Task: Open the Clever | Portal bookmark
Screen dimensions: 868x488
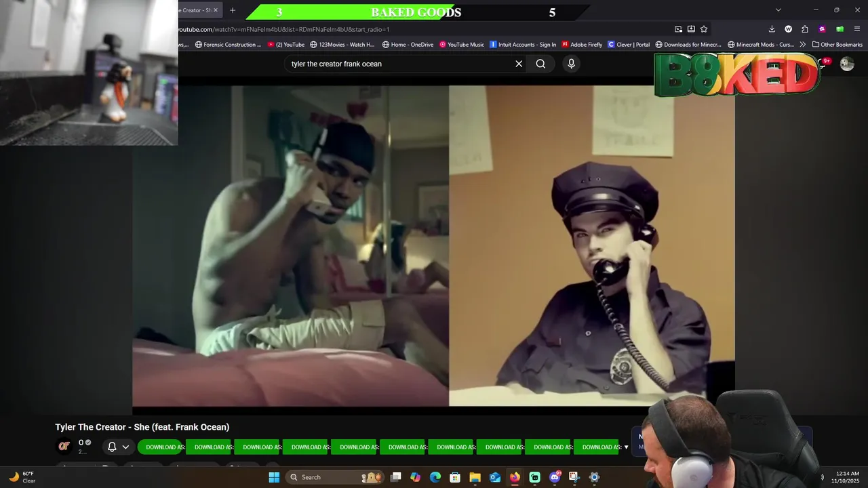Action: point(629,45)
